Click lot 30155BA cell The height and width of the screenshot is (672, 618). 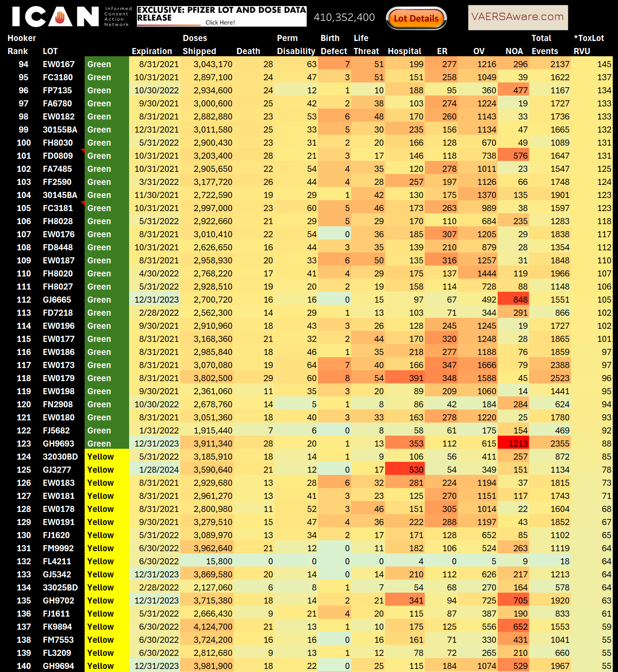pos(60,130)
